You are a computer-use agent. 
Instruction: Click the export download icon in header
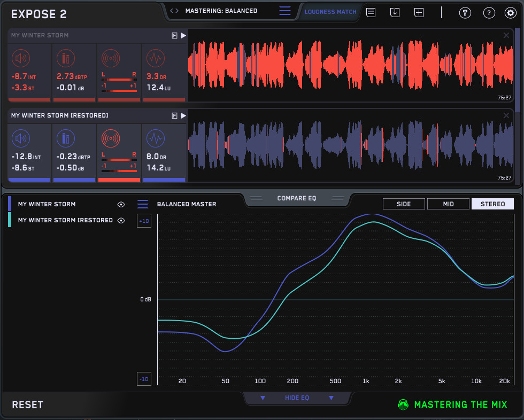pyautogui.click(x=395, y=13)
